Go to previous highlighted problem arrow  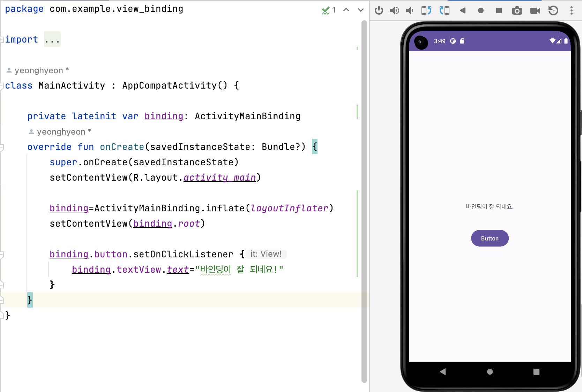point(346,10)
